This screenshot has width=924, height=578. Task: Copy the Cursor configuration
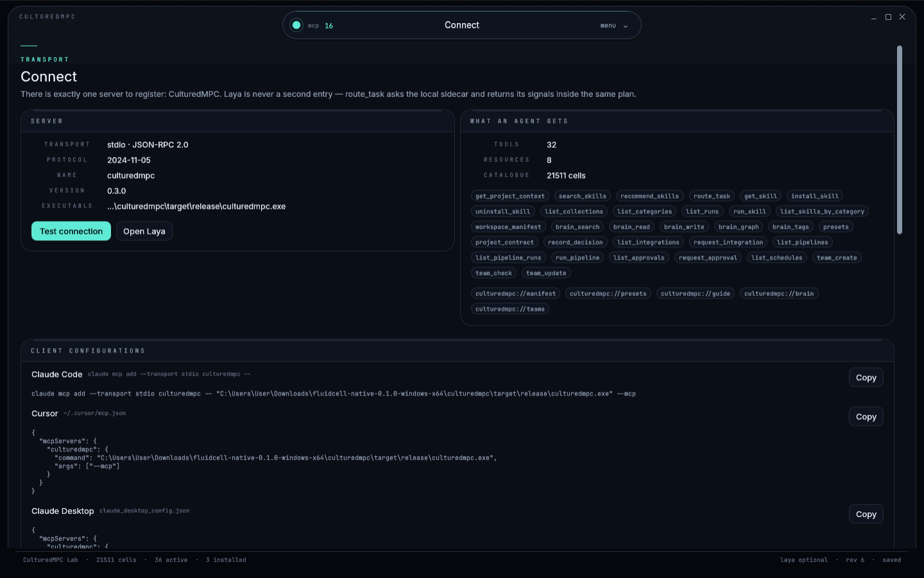pos(866,417)
